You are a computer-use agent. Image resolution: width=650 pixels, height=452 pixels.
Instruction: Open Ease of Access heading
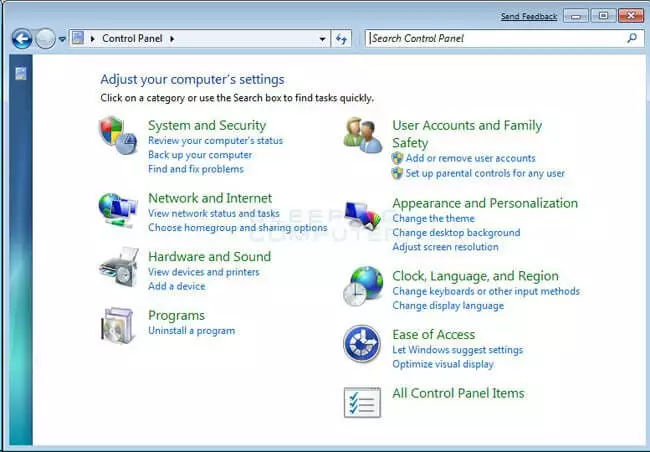click(434, 334)
